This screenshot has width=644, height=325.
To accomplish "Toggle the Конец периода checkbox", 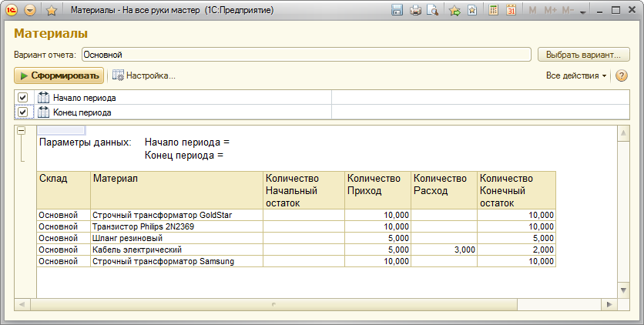I will click(x=22, y=112).
